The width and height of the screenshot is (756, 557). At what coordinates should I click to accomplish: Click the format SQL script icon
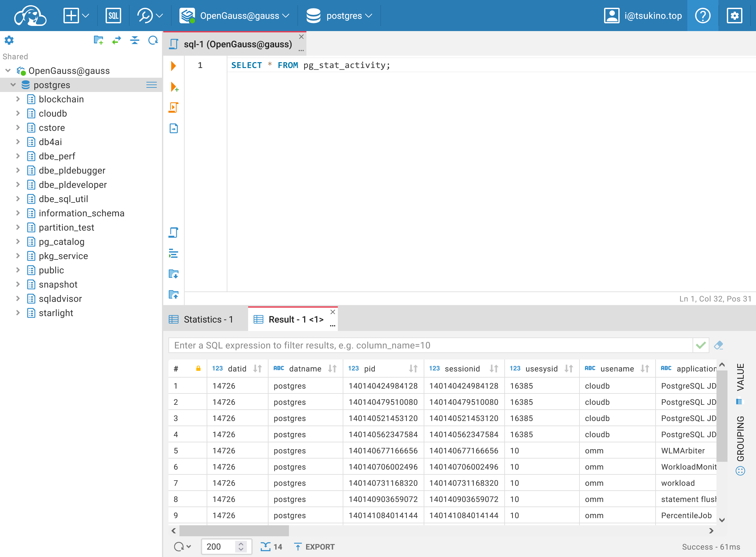coord(173,253)
